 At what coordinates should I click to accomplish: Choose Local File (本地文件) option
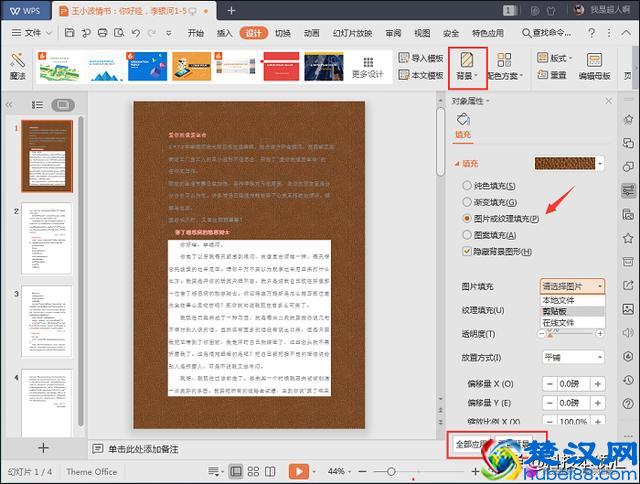572,300
